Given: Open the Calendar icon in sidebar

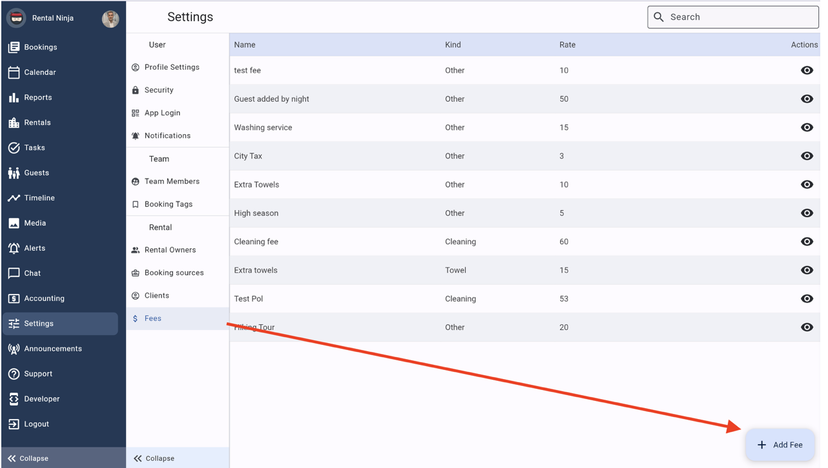Looking at the screenshot, I should click(14, 72).
